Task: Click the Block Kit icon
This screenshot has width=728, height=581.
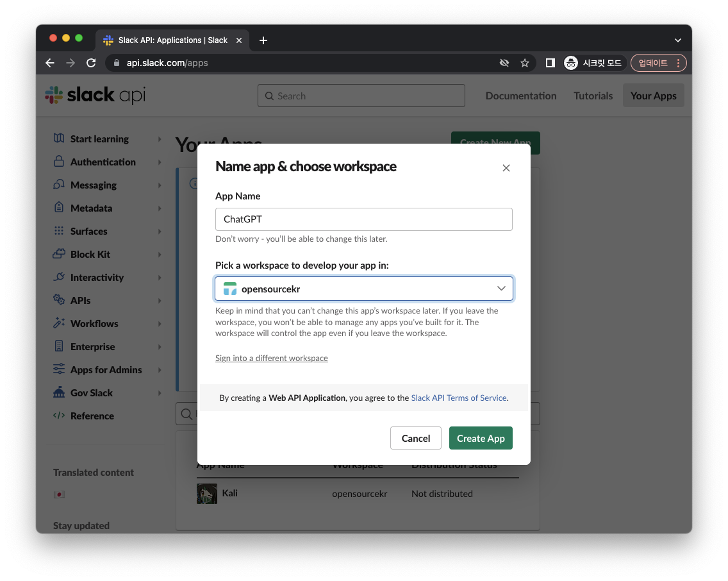Action: click(59, 253)
